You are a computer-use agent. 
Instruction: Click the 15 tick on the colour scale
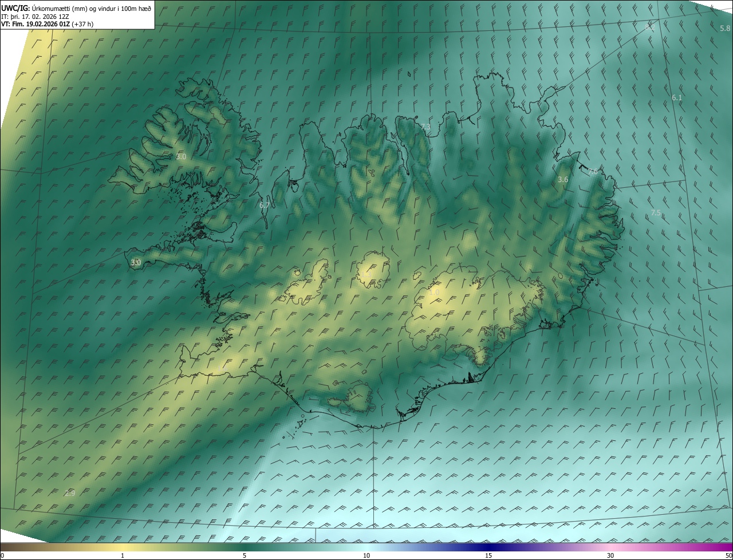488,555
